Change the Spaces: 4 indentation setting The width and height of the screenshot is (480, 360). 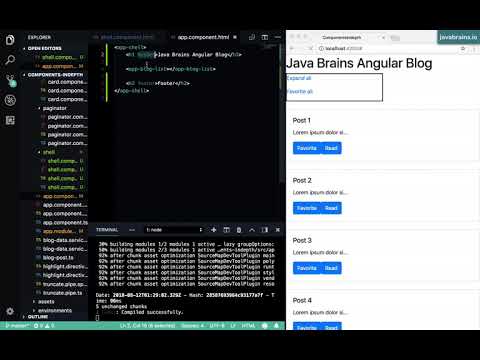pyautogui.click(x=193, y=326)
